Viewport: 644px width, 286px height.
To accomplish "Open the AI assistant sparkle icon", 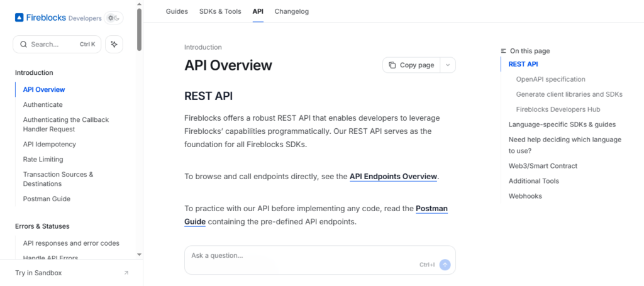I will (x=114, y=45).
